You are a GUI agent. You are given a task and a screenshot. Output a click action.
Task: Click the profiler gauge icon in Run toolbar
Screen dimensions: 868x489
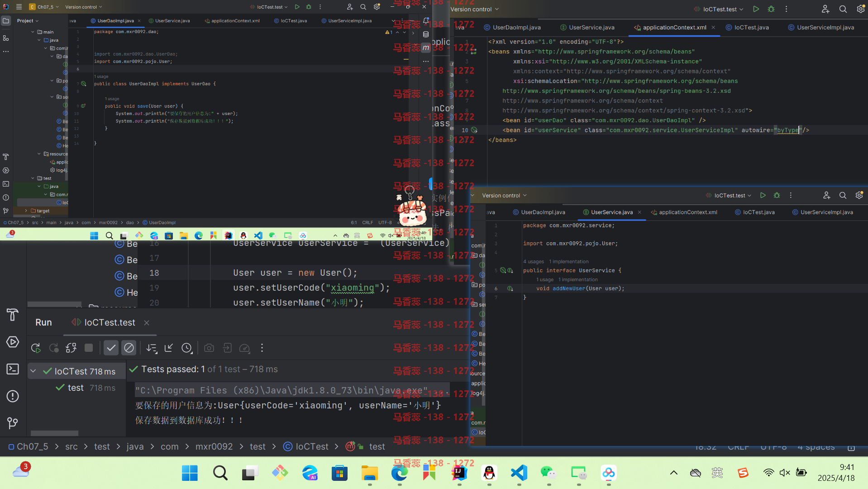point(244,348)
